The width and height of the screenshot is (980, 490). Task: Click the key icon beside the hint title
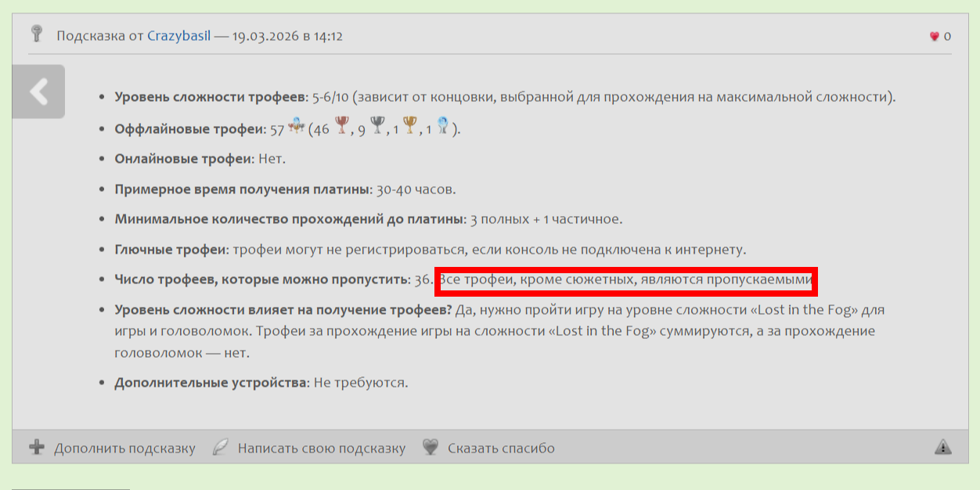point(36,34)
